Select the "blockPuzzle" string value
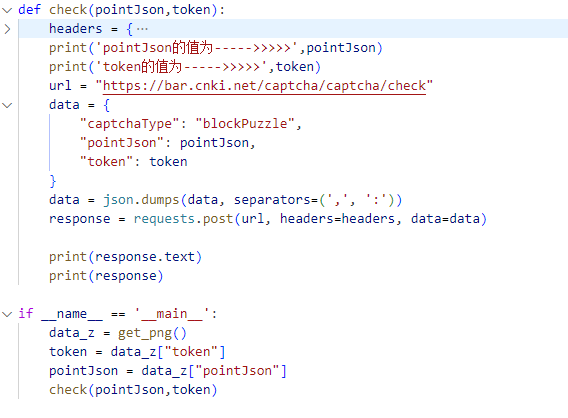Image resolution: width=568 pixels, height=418 pixels. click(245, 124)
